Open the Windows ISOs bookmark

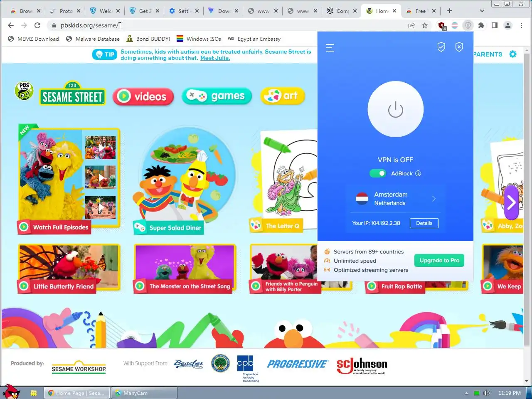pyautogui.click(x=199, y=39)
